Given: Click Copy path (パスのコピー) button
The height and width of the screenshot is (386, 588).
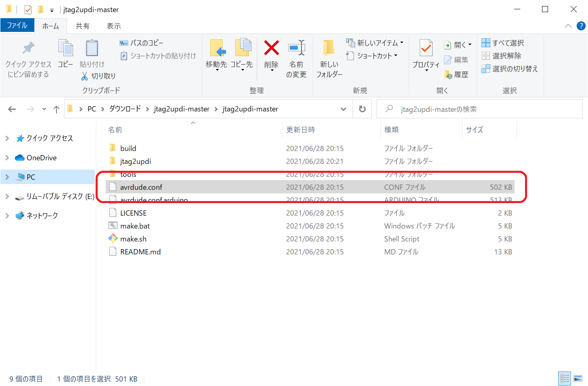Looking at the screenshot, I should click(x=142, y=43).
